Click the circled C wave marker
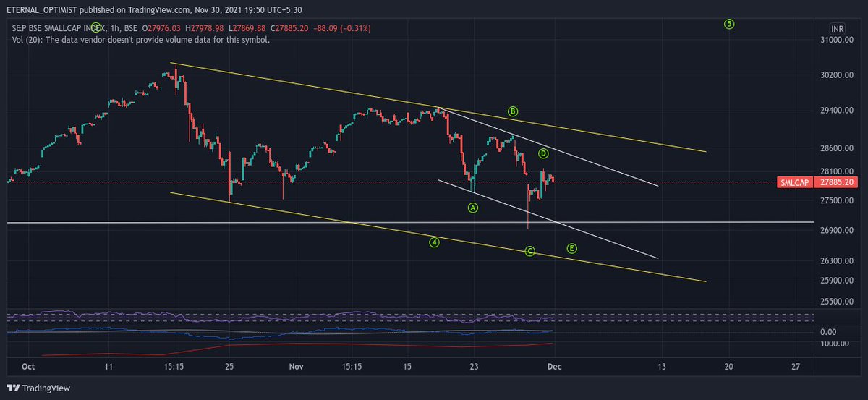The width and height of the screenshot is (868, 400). (x=529, y=251)
